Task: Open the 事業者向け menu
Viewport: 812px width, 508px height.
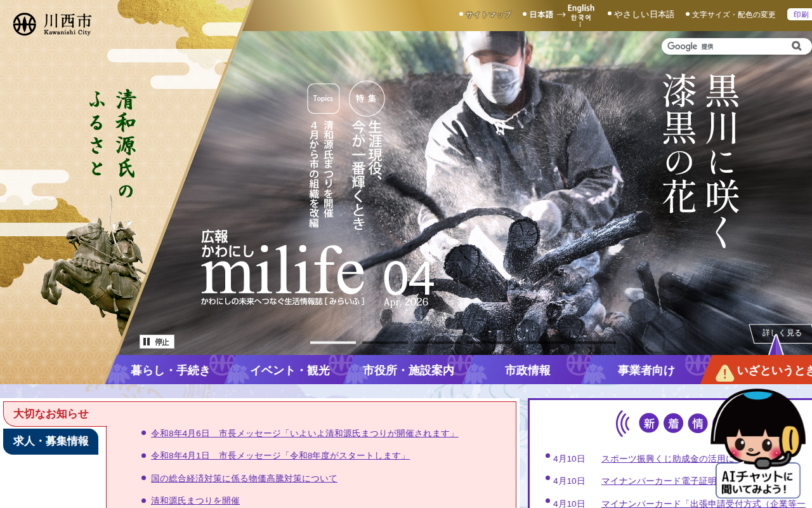Action: tap(646, 370)
